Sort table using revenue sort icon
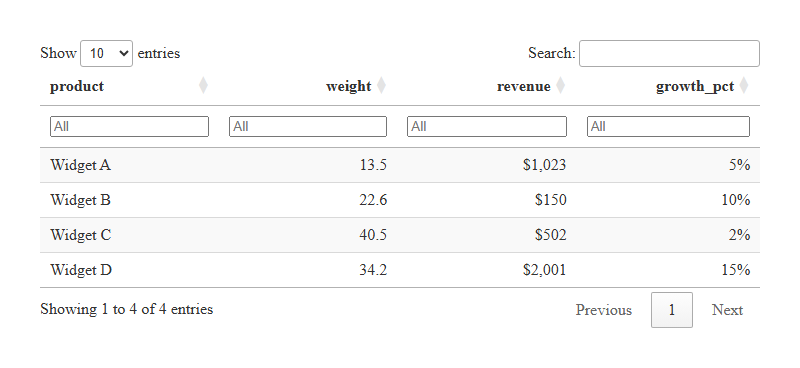The image size is (800, 368). pos(560,86)
